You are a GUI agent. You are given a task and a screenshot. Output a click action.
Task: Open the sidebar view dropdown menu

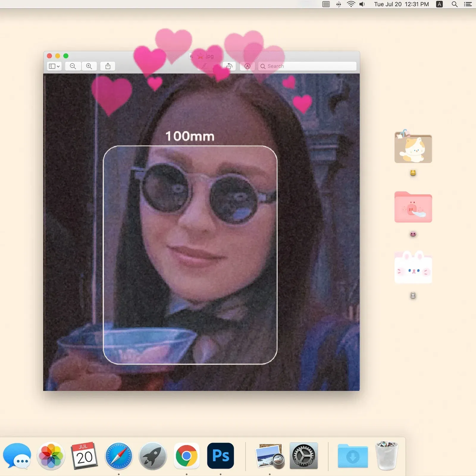click(x=54, y=66)
